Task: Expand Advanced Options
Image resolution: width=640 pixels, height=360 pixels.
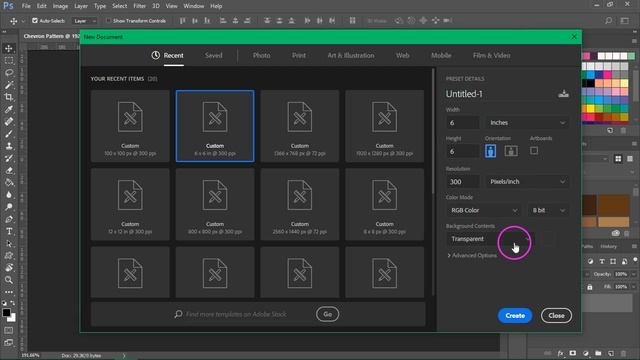Action: click(472, 256)
